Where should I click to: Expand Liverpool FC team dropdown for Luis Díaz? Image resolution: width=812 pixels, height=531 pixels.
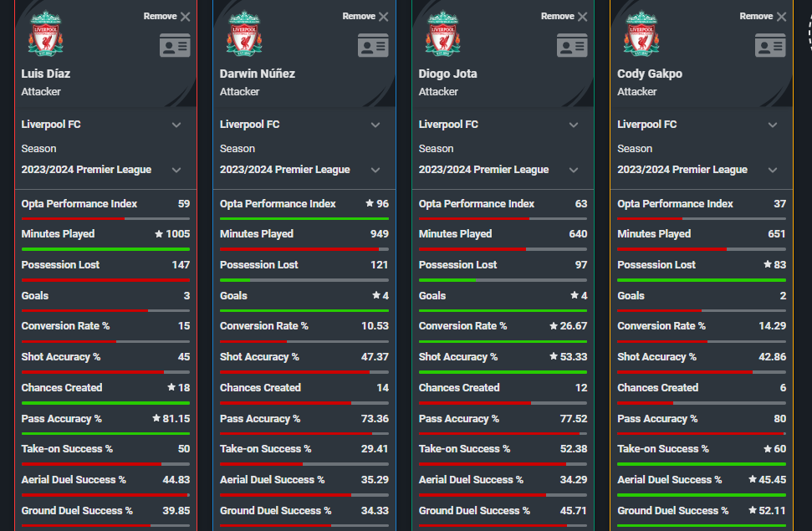176,125
